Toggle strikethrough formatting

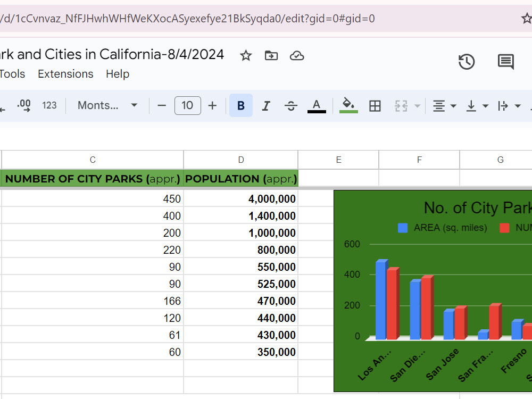[291, 105]
